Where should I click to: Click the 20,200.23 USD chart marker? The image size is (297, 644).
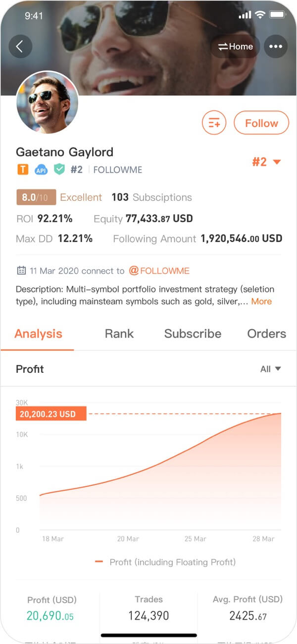coord(51,413)
